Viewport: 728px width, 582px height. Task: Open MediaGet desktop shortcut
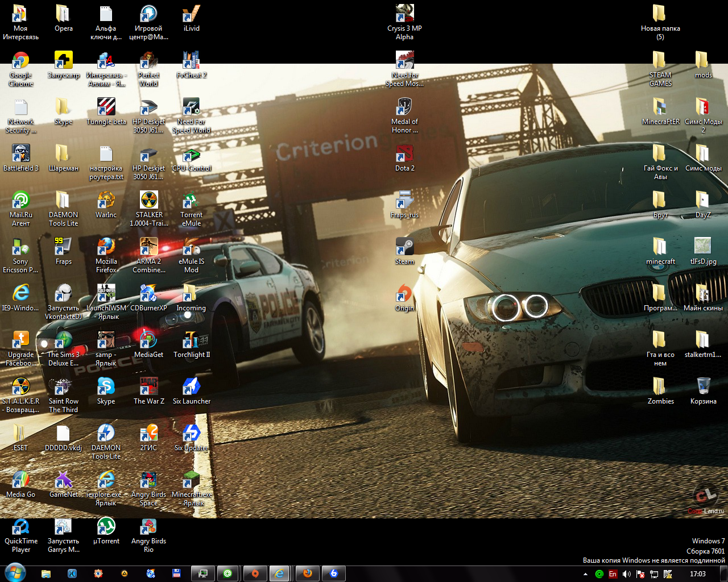pyautogui.click(x=149, y=340)
